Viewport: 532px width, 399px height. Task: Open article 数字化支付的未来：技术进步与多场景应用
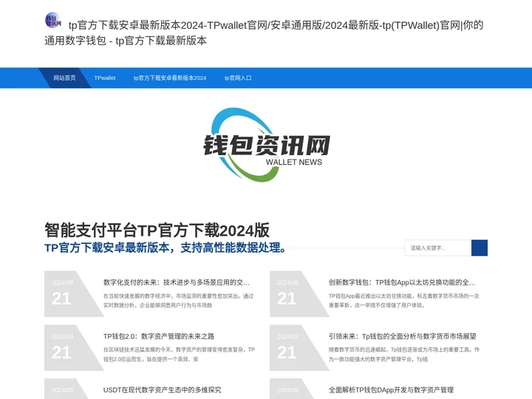tap(177, 282)
